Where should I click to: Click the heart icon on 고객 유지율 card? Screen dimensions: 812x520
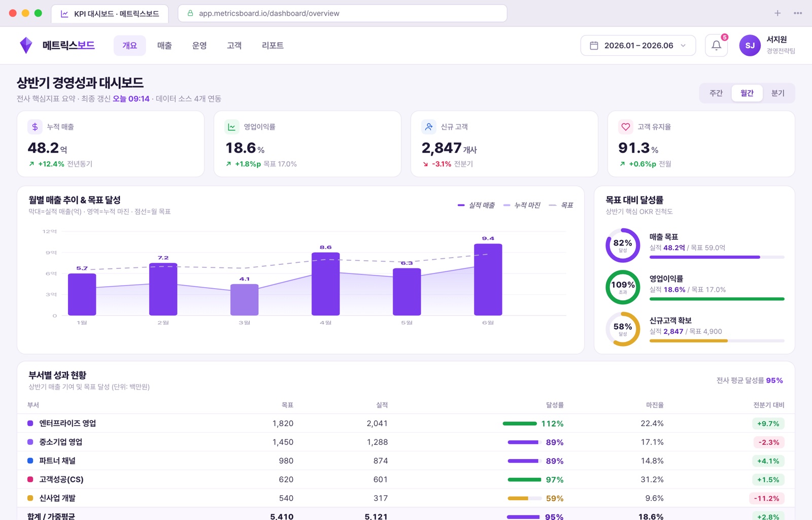625,127
